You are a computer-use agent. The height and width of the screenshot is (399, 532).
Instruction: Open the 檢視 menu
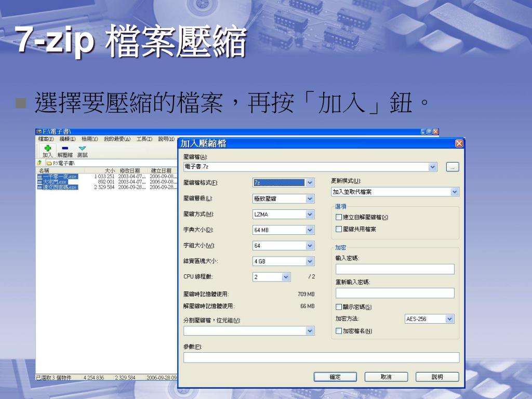click(89, 139)
